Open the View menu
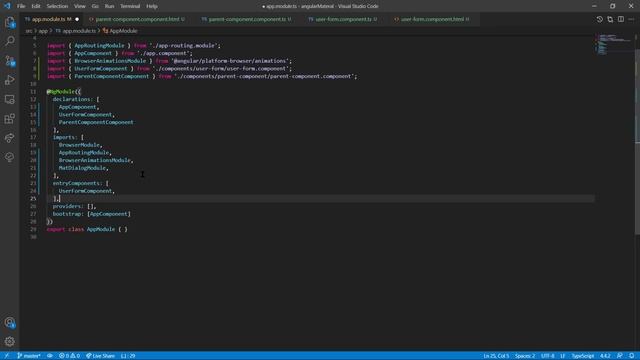The image size is (640, 360). pyautogui.click(x=80, y=6)
